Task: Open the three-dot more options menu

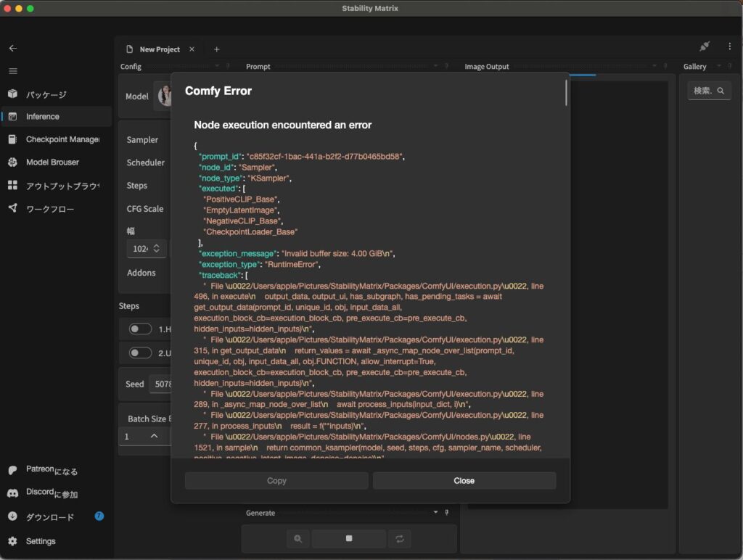Action: tap(730, 46)
